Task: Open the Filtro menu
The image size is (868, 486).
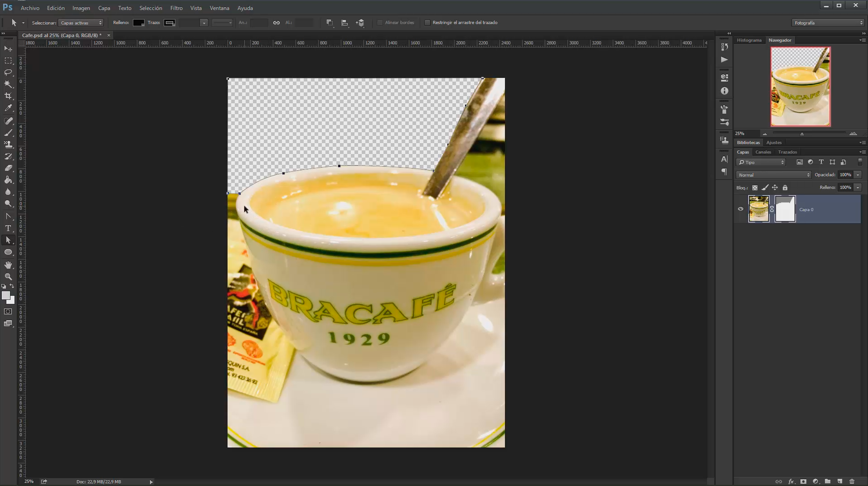Action: (x=176, y=8)
